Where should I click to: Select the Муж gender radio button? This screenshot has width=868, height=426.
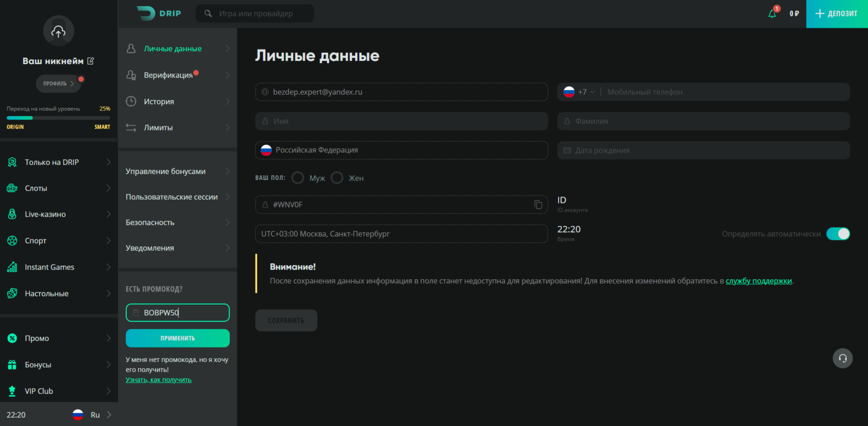[x=298, y=178]
